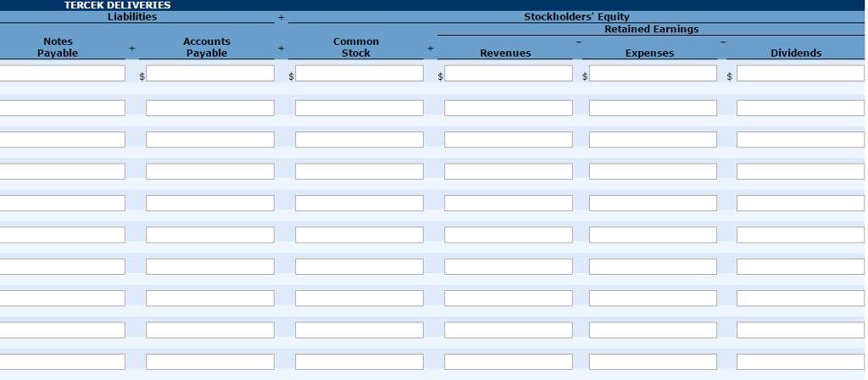868x380 pixels.
Task: Select the ninth-row Accounts Payable box
Action: pyautogui.click(x=210, y=330)
